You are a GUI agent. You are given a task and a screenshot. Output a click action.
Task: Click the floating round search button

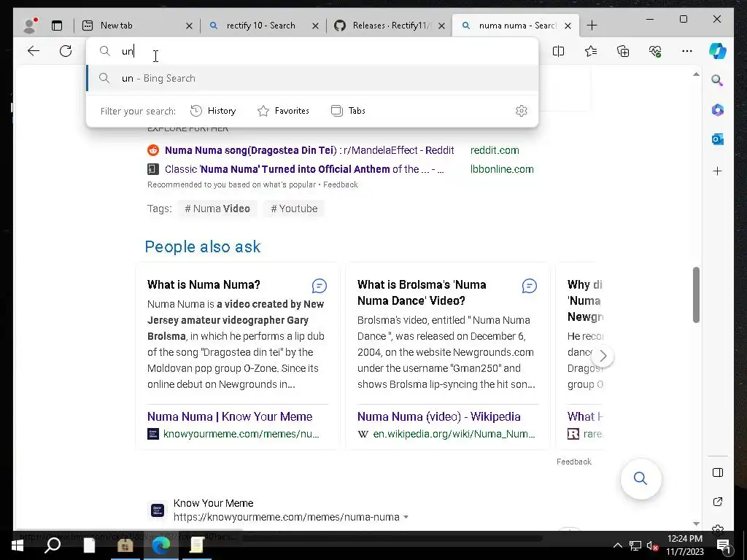640,478
